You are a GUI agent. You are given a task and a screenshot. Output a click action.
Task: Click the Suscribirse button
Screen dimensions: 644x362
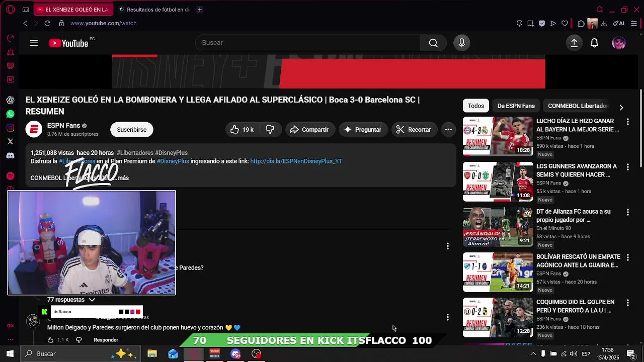click(x=132, y=130)
